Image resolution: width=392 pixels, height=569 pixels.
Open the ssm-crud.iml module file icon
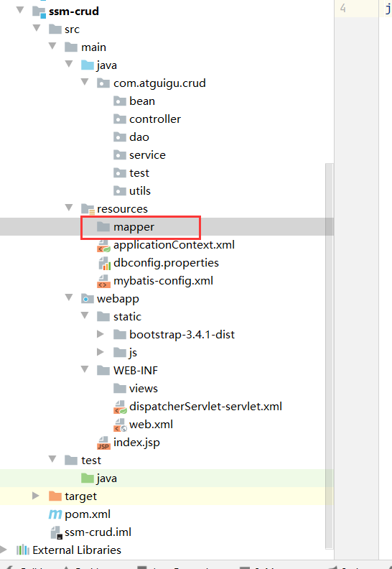56,532
